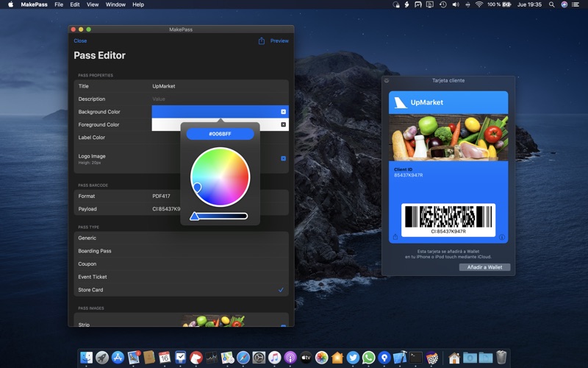Open Xcode from the Dock
Screen dimensions: 588x368
pyautogui.click(x=400, y=358)
